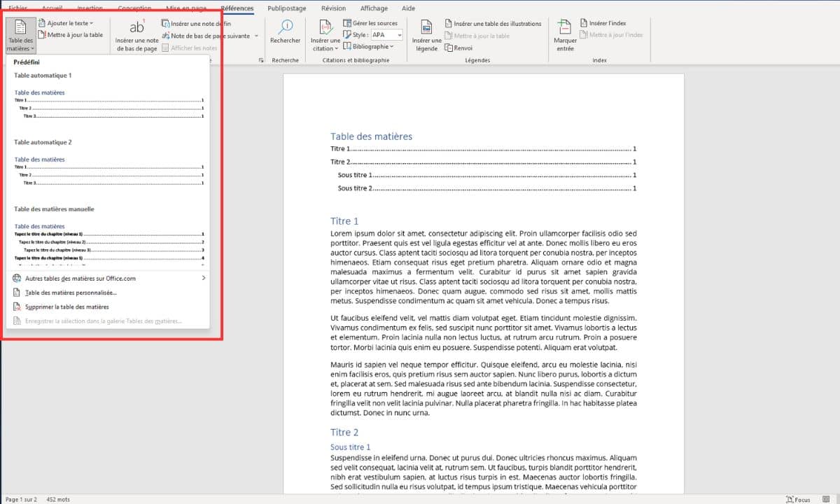840x504 pixels.
Task: Click the blue Sous titre 1 heading in the body
Action: pos(351,447)
